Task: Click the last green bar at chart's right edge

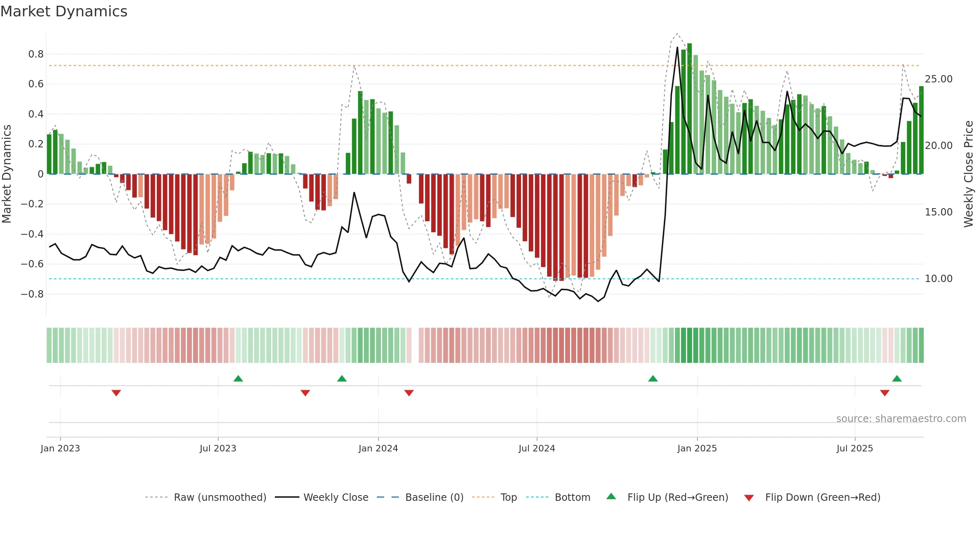Action: [921, 130]
